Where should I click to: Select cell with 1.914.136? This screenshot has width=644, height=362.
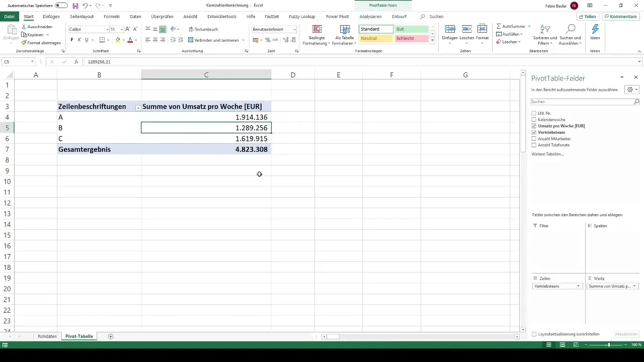point(206,117)
